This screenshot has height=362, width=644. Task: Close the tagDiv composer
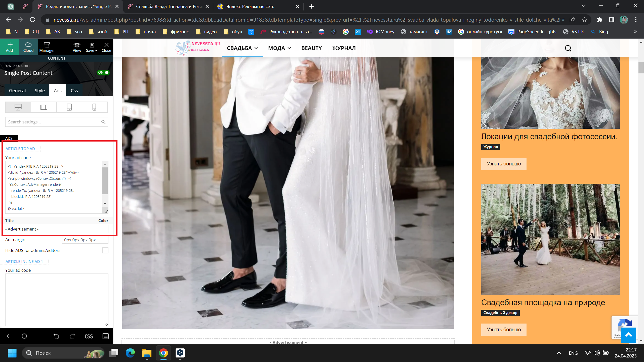106,47
